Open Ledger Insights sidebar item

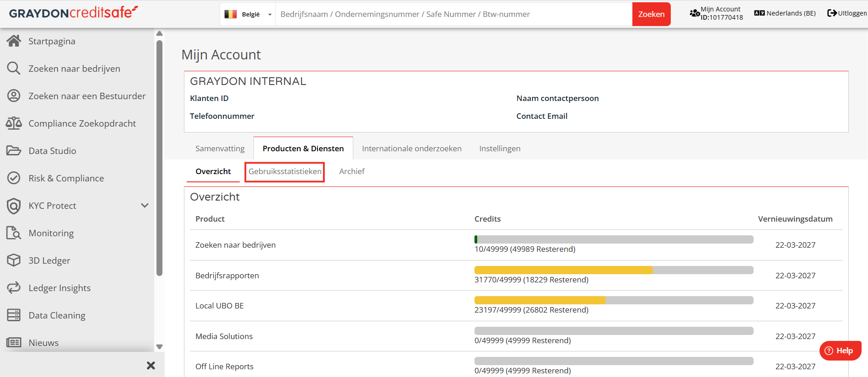pyautogui.click(x=59, y=288)
